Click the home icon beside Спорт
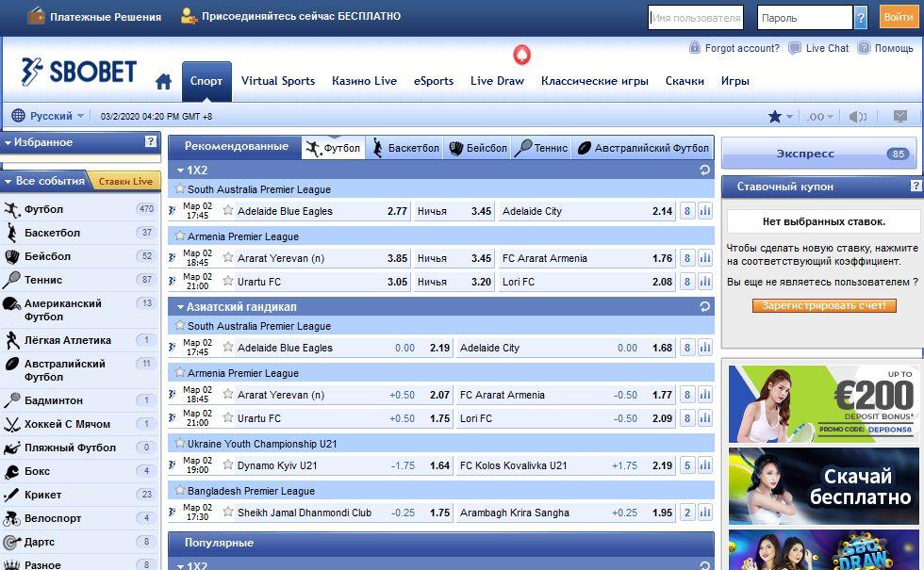Image resolution: width=924 pixels, height=570 pixels. [x=164, y=82]
